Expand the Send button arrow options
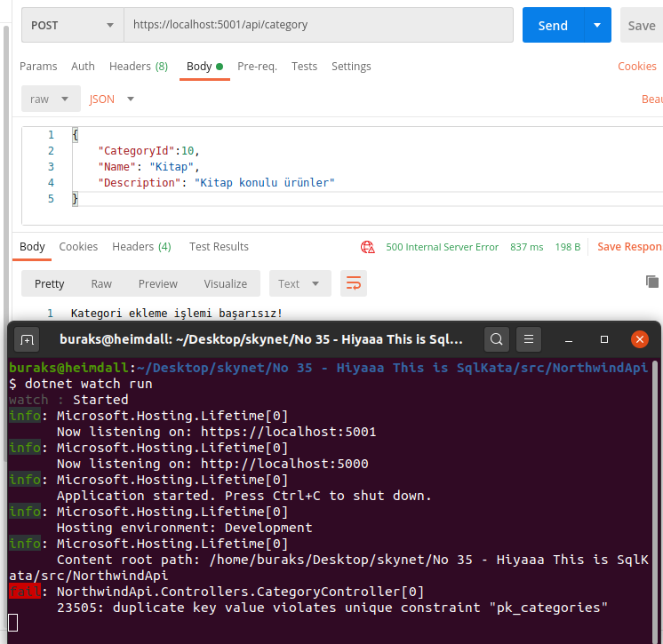Screen dimensions: 663x644 coord(597,25)
